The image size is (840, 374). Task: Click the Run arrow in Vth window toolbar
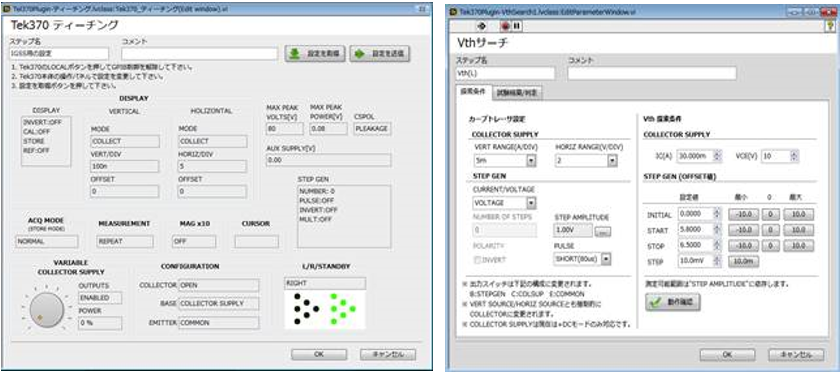pos(481,25)
